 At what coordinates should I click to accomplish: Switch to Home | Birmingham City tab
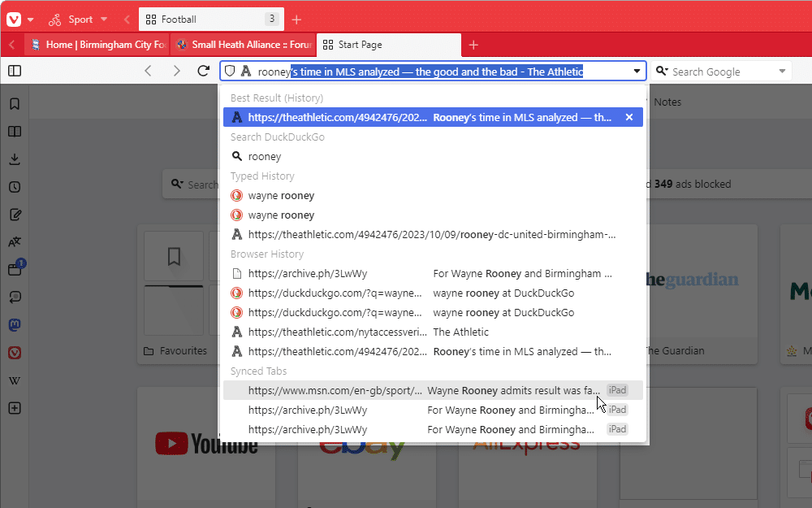point(97,45)
